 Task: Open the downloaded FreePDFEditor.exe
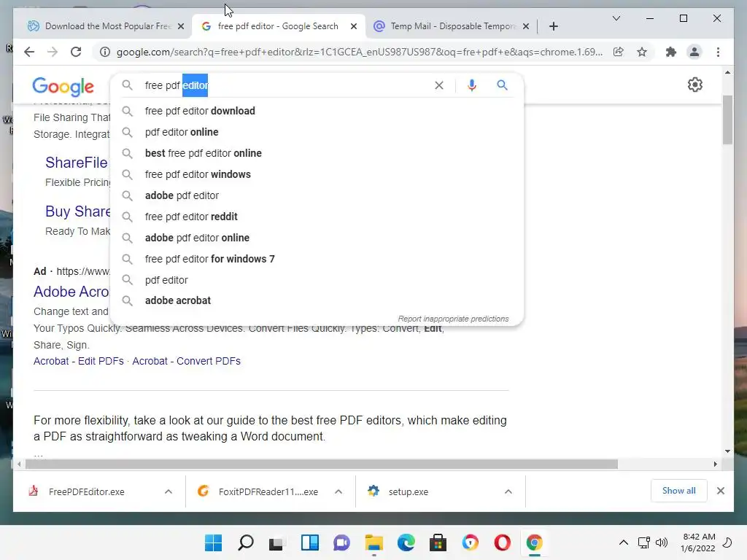[86, 491]
